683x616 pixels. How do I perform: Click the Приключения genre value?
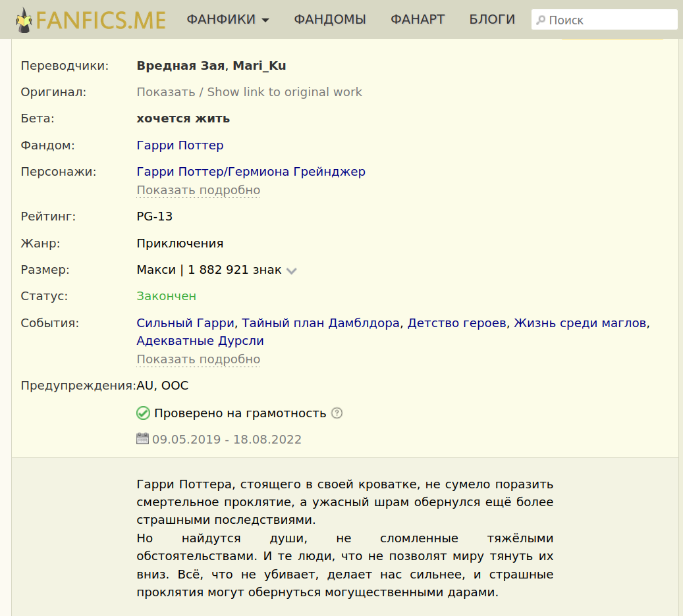click(180, 244)
